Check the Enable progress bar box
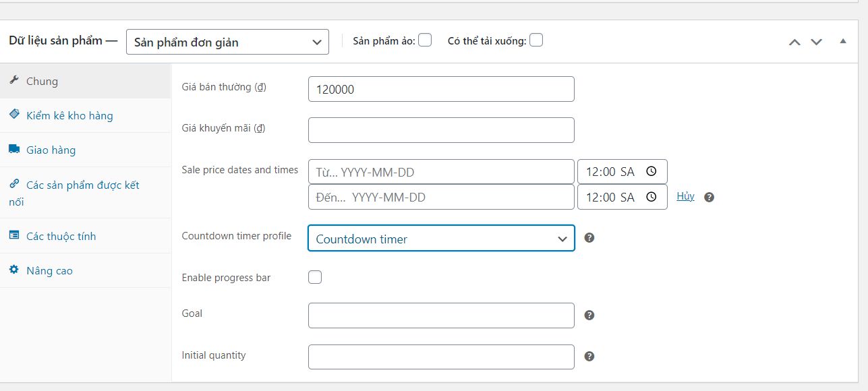 [315, 277]
